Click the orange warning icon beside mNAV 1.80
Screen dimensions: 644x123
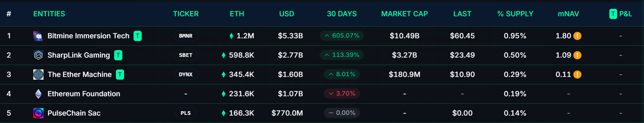point(577,36)
